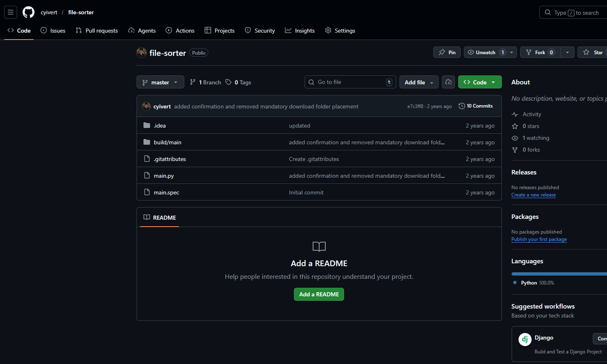The width and height of the screenshot is (607, 364).
Task: Toggle Unwatch for this repository
Action: point(486,52)
